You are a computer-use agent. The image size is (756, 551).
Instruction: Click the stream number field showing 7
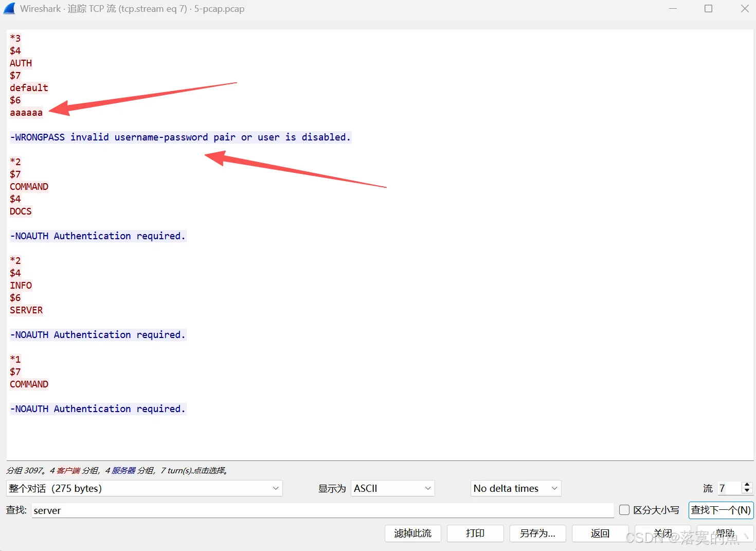(x=730, y=488)
